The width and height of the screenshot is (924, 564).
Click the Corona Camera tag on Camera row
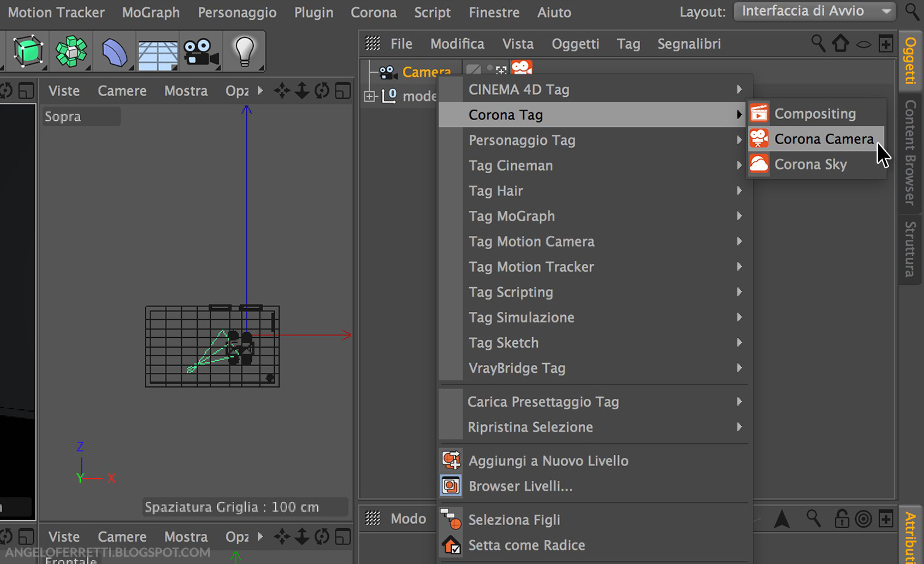point(522,67)
